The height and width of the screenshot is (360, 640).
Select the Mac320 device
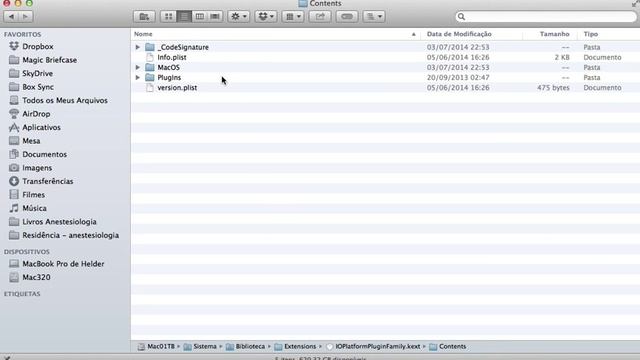pos(36,278)
